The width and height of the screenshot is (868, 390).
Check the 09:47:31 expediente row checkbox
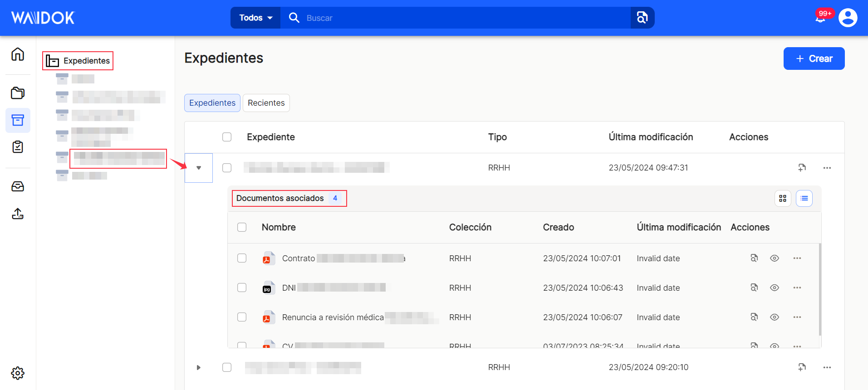click(x=227, y=168)
